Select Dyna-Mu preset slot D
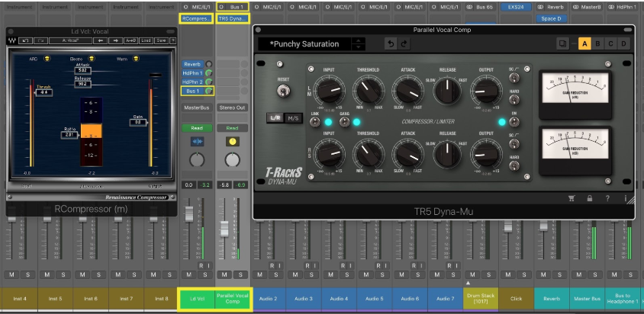Image resolution: width=644 pixels, height=314 pixels. 624,43
